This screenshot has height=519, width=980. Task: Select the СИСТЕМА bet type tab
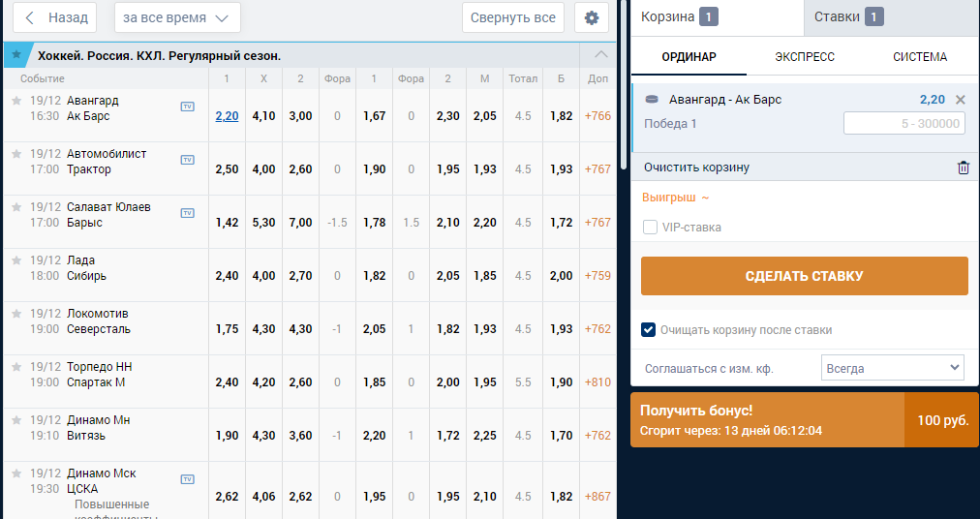[x=919, y=57]
